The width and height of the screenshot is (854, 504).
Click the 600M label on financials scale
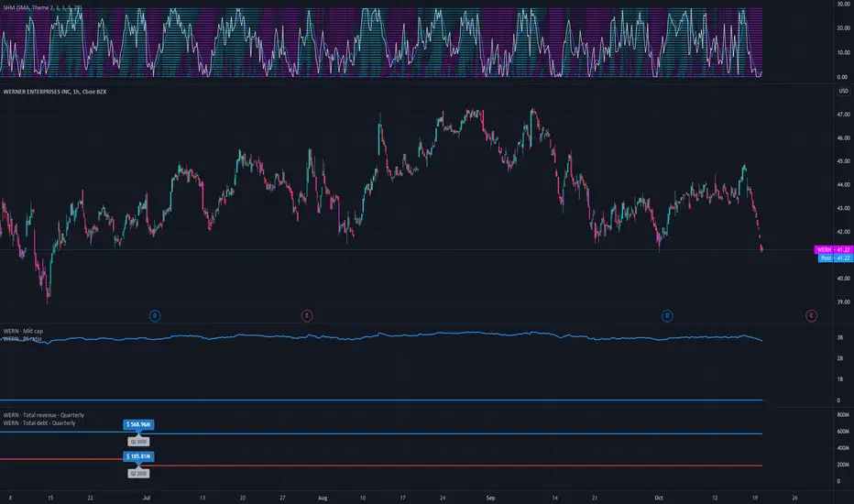tap(843, 432)
